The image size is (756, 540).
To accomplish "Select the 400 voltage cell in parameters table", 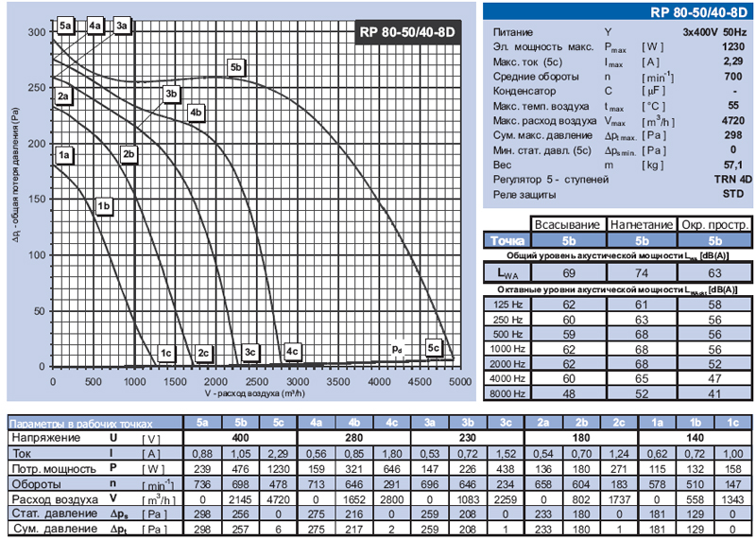I will tap(240, 439).
